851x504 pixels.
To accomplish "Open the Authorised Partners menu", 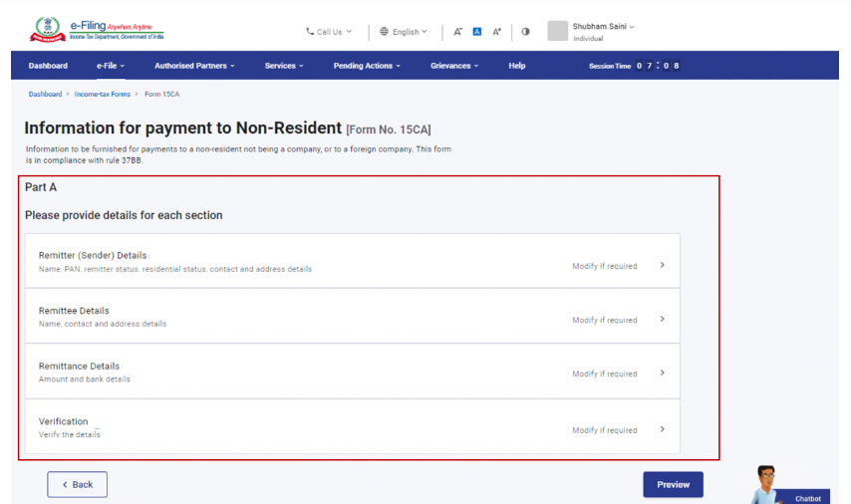I will tap(194, 66).
